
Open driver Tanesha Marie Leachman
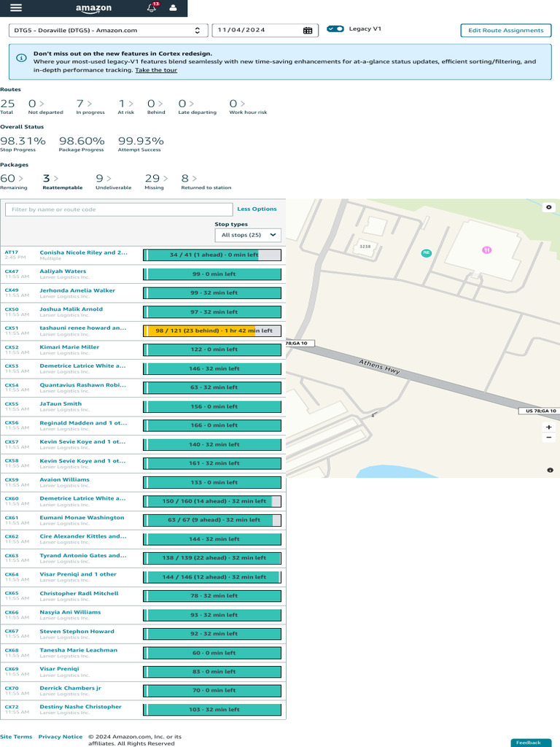click(78, 650)
